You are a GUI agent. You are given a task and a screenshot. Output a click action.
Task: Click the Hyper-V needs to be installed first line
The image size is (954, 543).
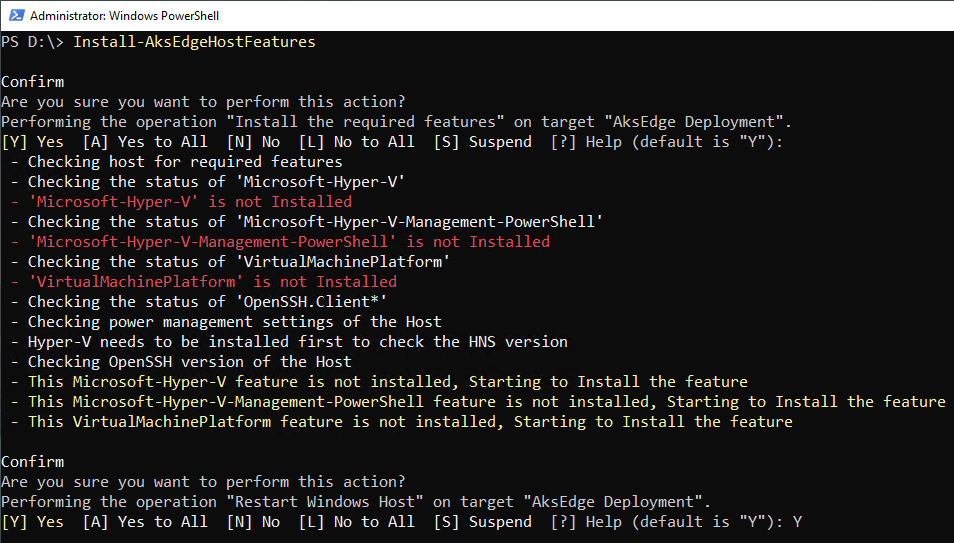[x=289, y=342]
